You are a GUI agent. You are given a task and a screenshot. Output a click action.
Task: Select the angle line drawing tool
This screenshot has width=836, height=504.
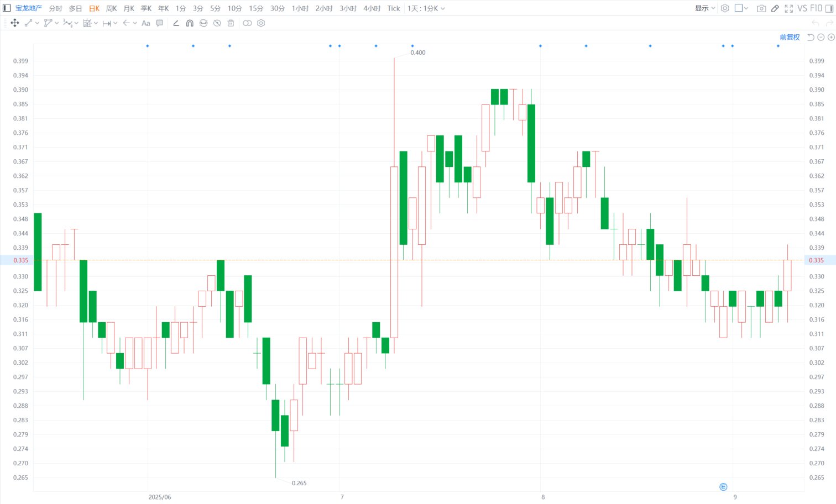click(176, 23)
